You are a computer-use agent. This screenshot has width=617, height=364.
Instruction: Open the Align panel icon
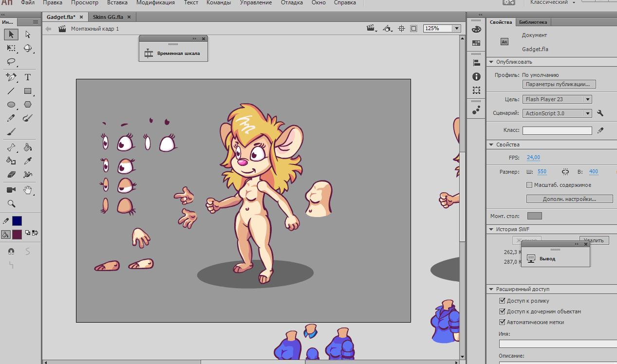pyautogui.click(x=476, y=63)
